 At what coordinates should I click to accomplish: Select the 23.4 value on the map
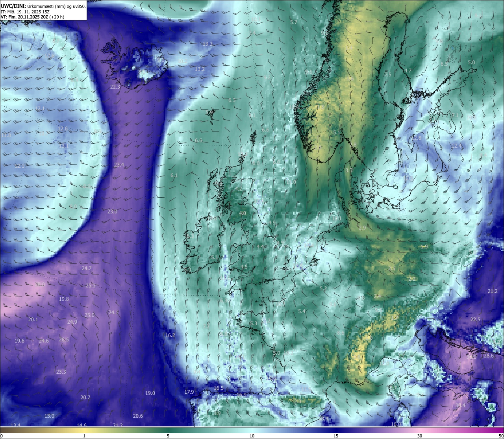119,165
